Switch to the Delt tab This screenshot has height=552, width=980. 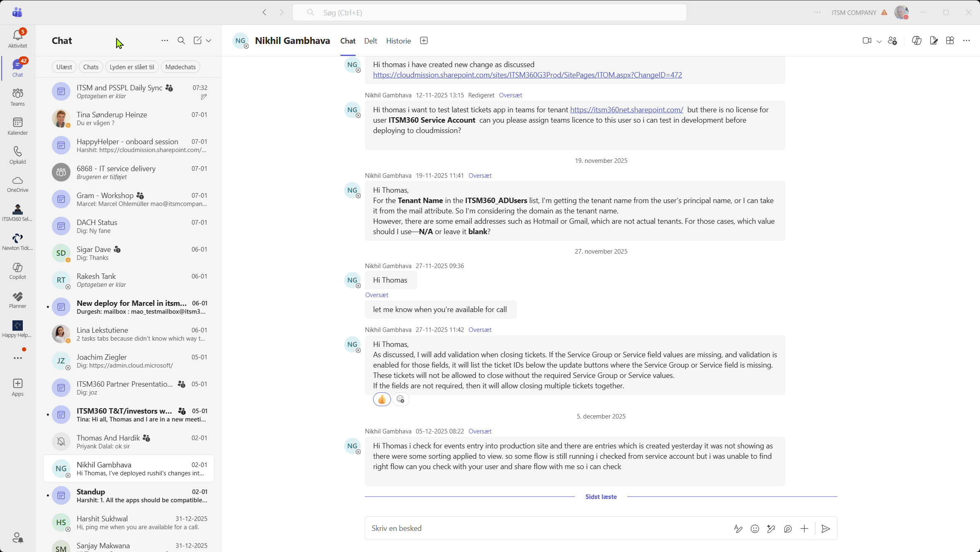coord(370,41)
